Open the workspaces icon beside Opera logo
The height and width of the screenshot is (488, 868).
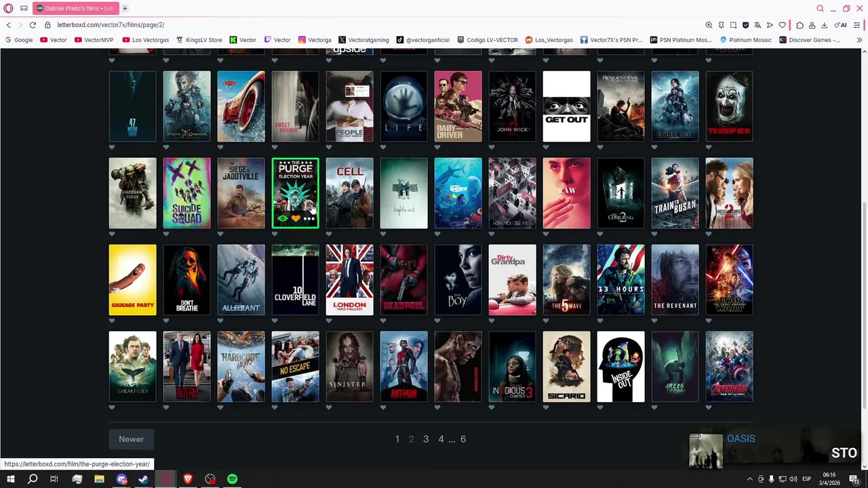pos(24,8)
